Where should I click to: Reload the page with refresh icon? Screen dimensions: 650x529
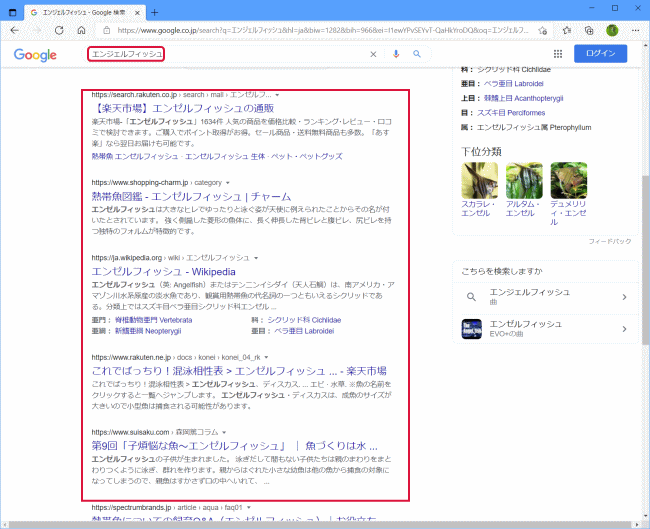[59, 30]
